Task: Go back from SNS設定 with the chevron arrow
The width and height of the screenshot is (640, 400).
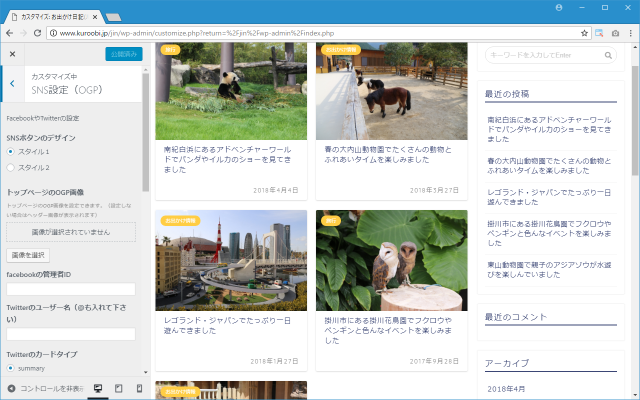Action: point(13,84)
